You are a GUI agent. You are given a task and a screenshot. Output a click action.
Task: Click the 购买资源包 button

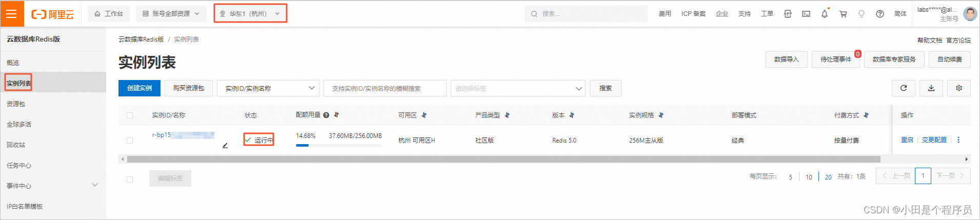188,88
